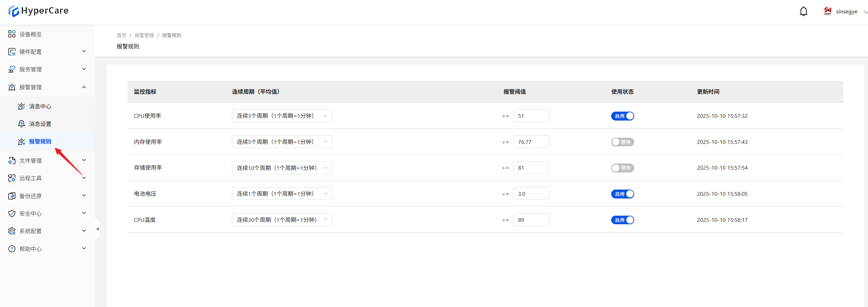Disable the CPU使用率 alarm toggle

622,116
